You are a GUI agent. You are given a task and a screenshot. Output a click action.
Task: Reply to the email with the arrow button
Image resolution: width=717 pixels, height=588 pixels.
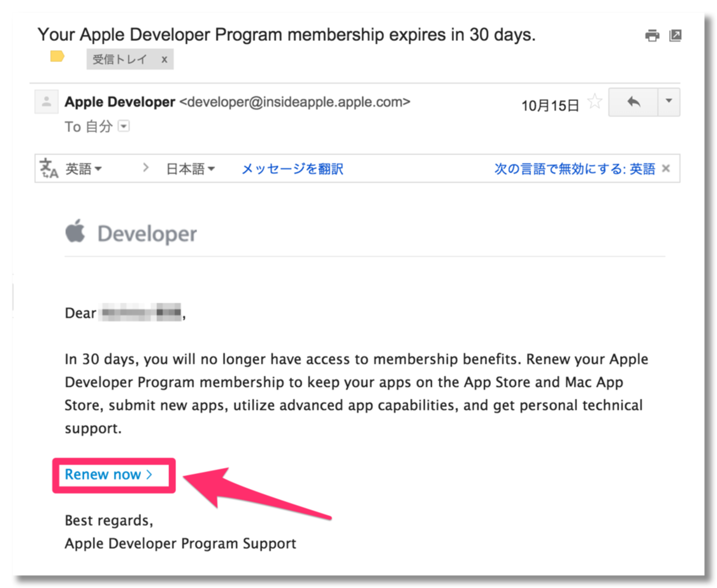click(633, 102)
